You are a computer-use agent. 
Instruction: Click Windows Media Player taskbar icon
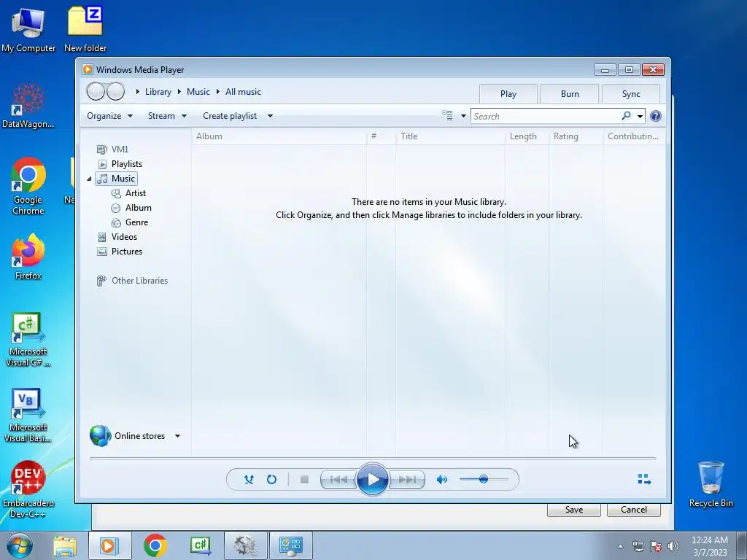click(x=109, y=545)
